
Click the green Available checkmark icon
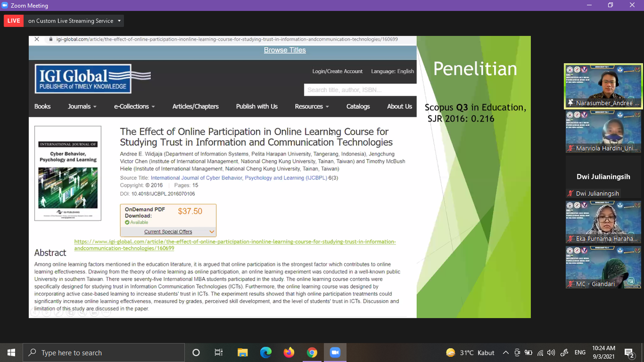127,222
